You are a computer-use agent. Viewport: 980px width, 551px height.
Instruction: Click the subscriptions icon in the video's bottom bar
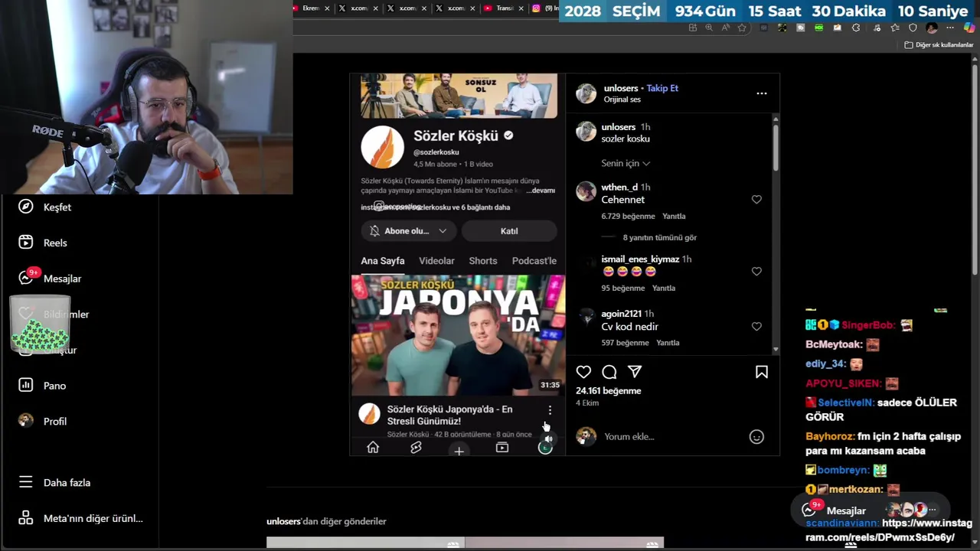click(501, 448)
